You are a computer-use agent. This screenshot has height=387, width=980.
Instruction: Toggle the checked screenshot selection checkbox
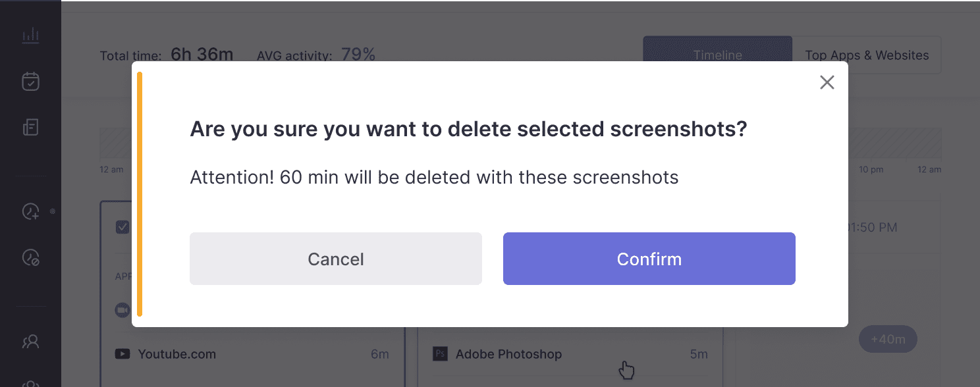click(122, 227)
